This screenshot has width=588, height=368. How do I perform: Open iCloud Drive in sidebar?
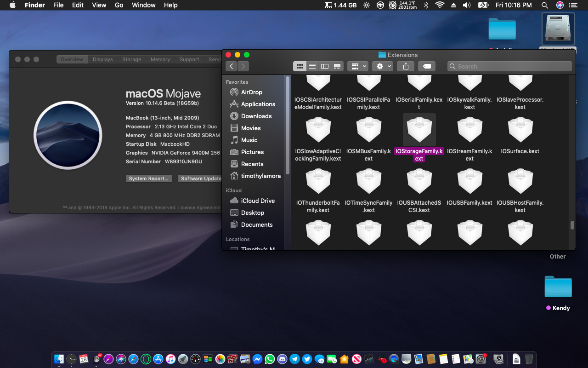click(x=258, y=201)
